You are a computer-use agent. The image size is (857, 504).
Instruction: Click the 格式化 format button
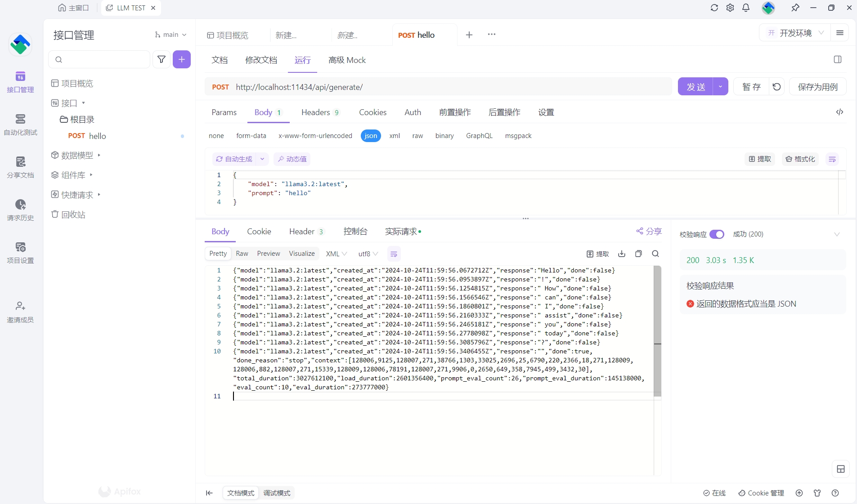(800, 159)
